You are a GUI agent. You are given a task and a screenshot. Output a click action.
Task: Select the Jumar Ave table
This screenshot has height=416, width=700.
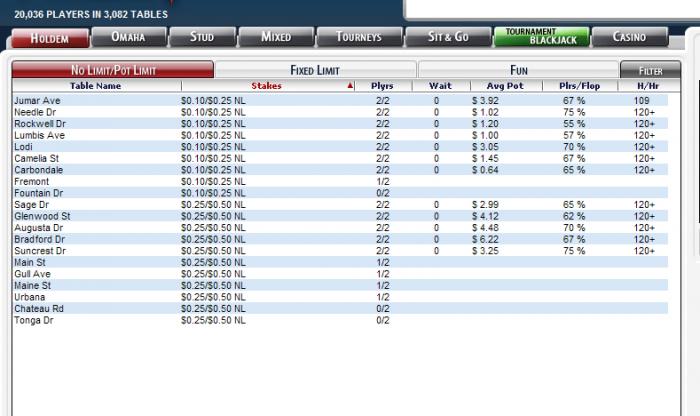click(340, 100)
